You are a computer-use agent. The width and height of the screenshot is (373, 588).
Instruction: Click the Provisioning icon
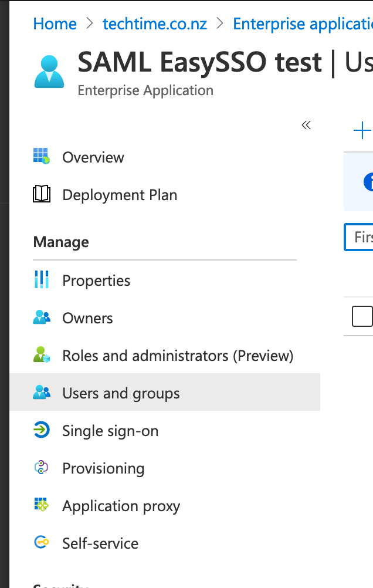[x=41, y=467]
